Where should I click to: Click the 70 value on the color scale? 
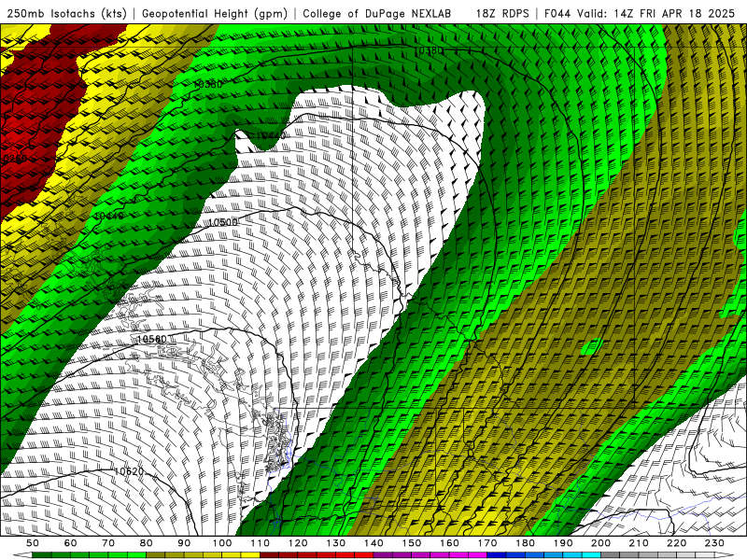108,543
